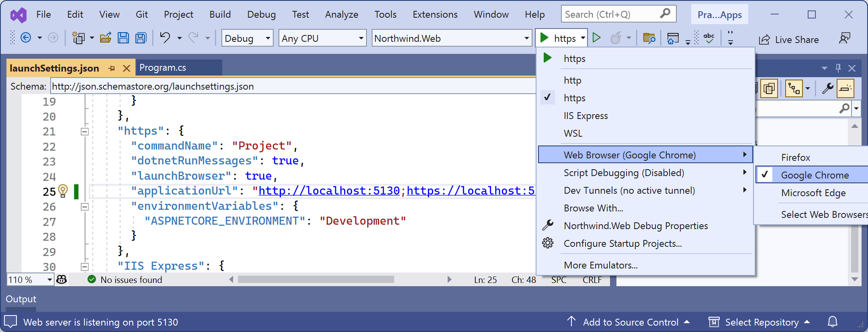Click the feedback person icon

pos(845,38)
